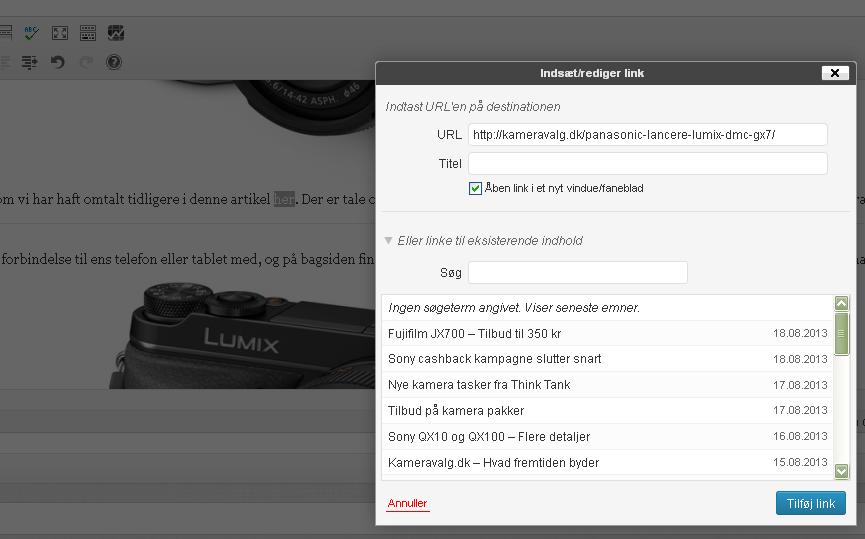865x539 pixels.
Task: Select 'Sony cashback kampagne slutter snart' entry
Action: coord(495,359)
